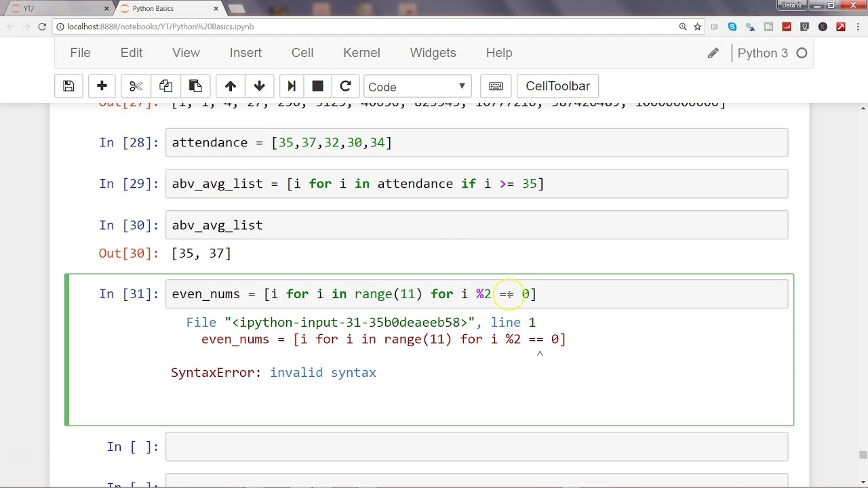Click into the even_nums code cell

pyautogui.click(x=477, y=293)
